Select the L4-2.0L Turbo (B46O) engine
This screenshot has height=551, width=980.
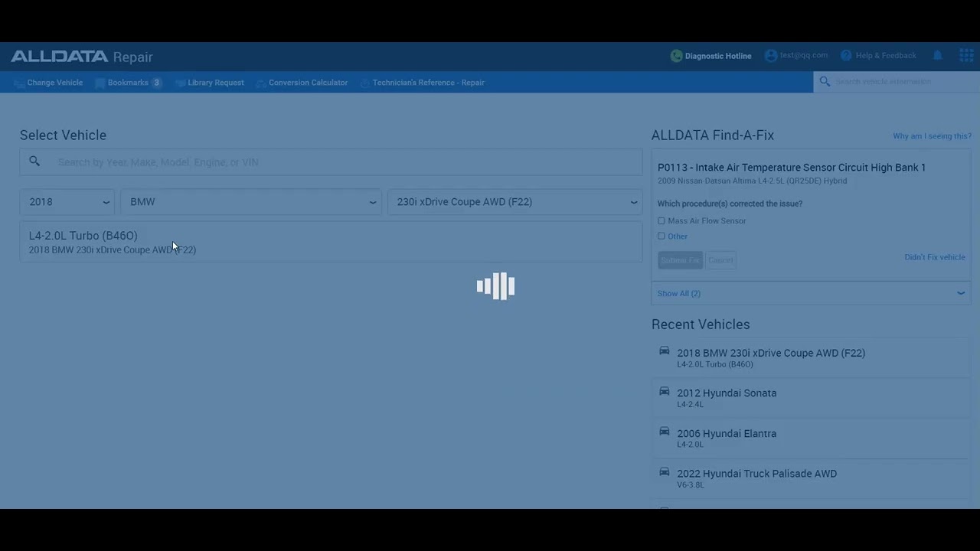coord(331,242)
